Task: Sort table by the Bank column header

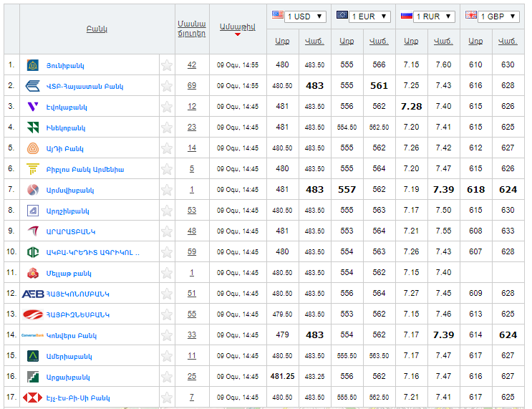Action: [x=97, y=29]
